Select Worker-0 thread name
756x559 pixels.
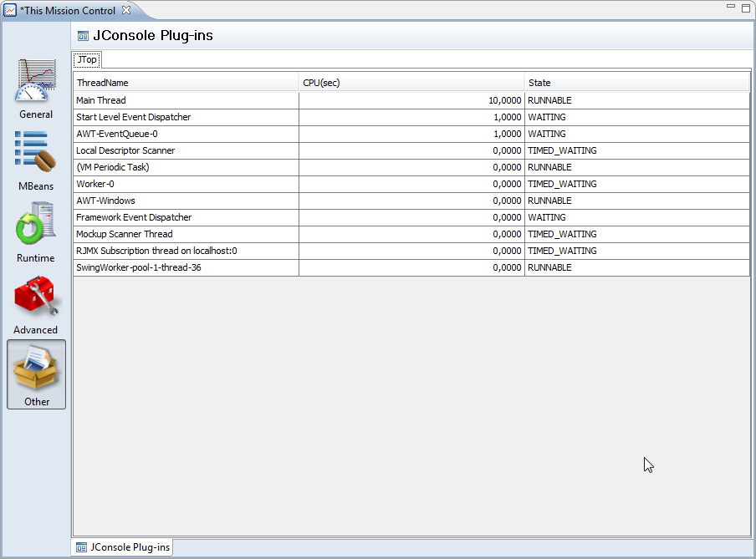pyautogui.click(x=95, y=184)
